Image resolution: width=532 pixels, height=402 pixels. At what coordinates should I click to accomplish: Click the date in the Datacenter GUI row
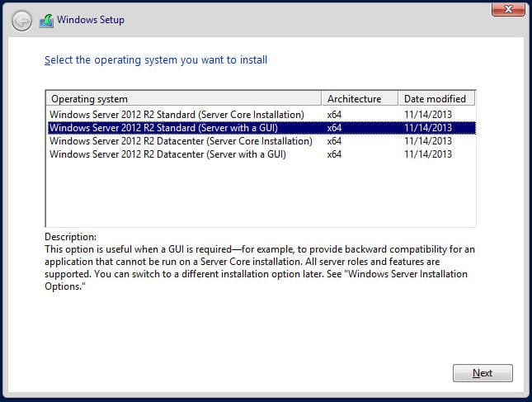coord(428,154)
